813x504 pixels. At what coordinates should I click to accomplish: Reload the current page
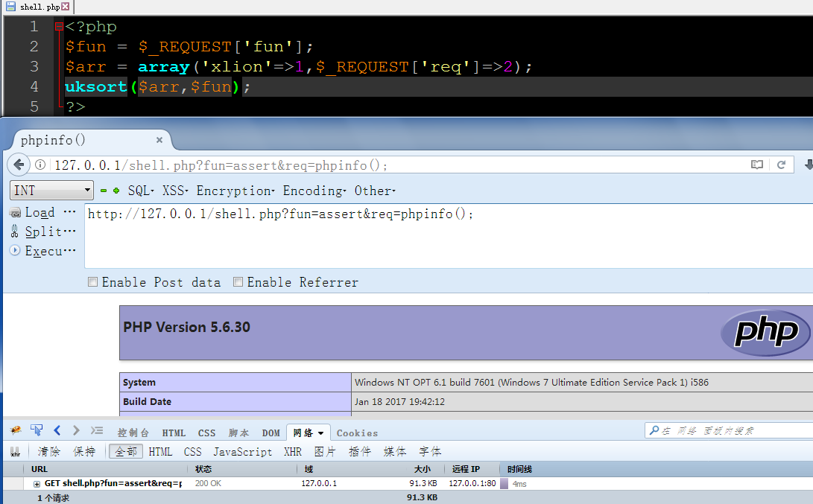pyautogui.click(x=782, y=165)
